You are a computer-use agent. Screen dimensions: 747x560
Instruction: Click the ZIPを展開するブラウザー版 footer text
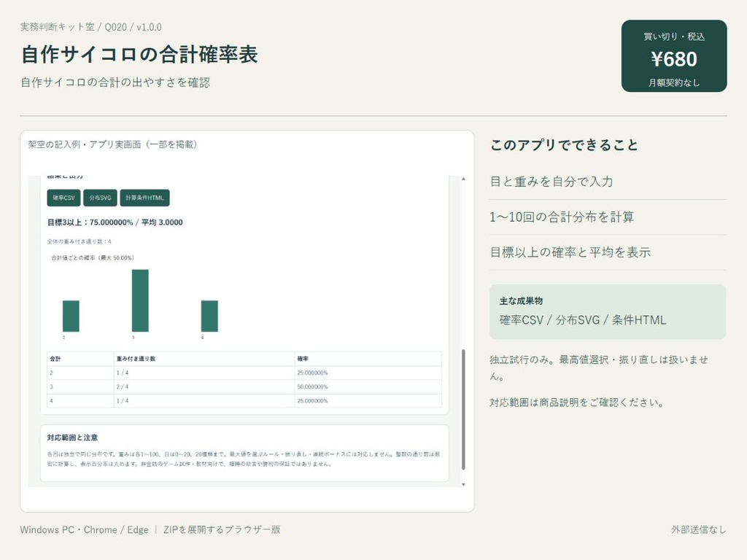point(222,529)
